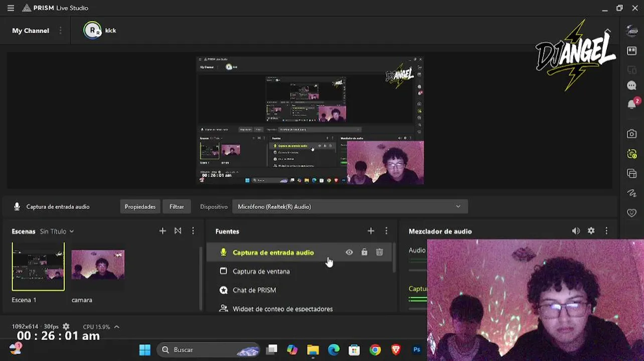
Task: Click the Buscar taskbar search field
Action: [x=208, y=349]
